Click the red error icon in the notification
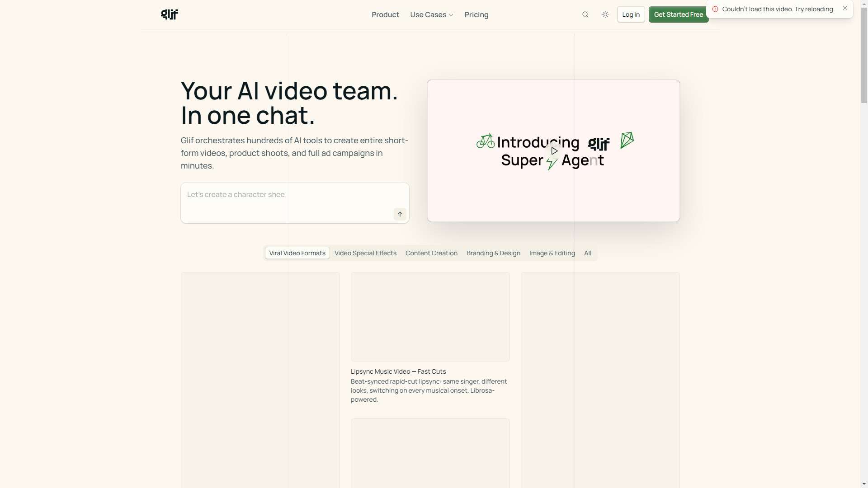Viewport: 868px width, 488px height. [x=715, y=9]
